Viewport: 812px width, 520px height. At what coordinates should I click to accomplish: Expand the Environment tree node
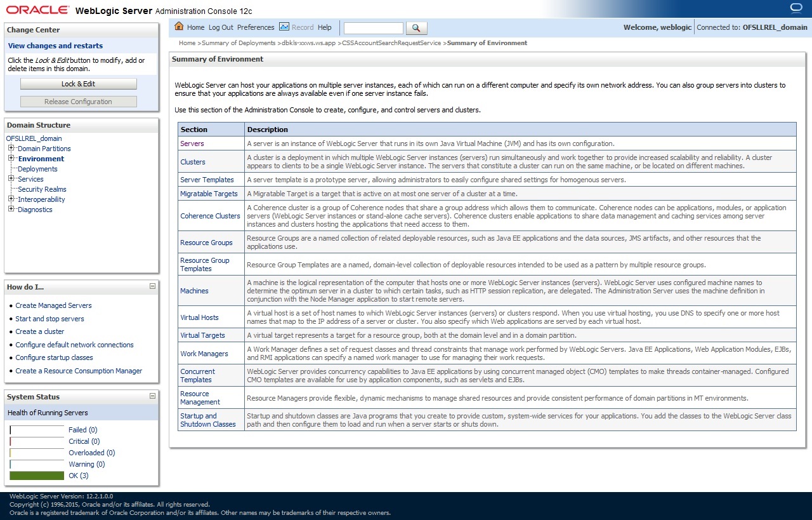[11, 158]
